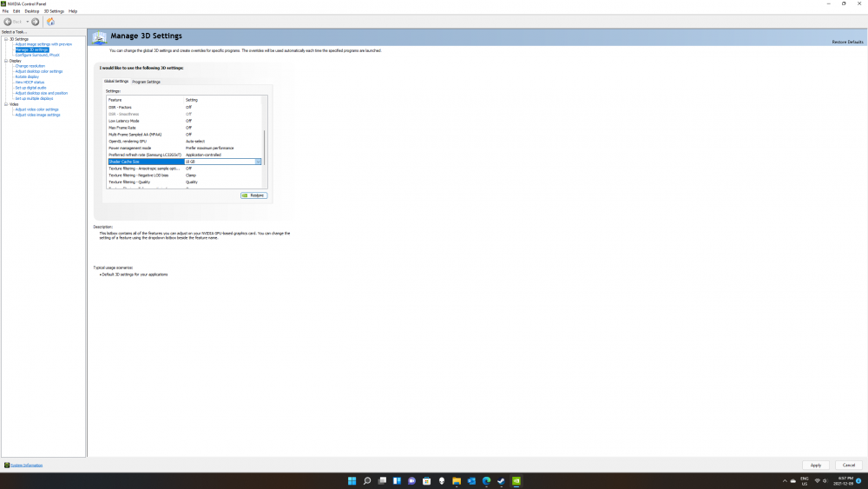Click the settings list vertical scrollbar
868x489 pixels.
click(x=265, y=148)
